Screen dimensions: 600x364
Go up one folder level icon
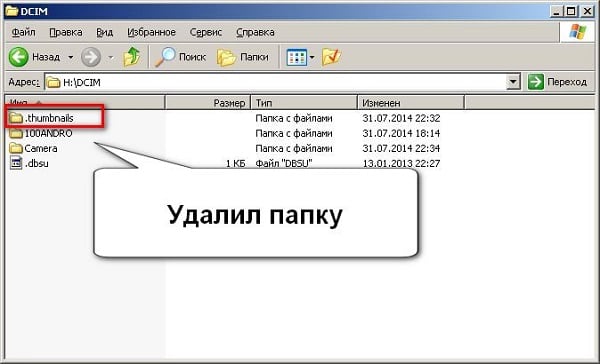(x=132, y=57)
